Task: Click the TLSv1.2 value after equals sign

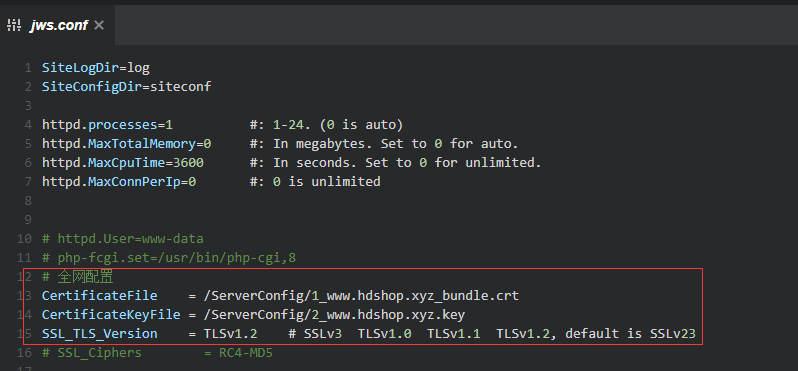Action: pyautogui.click(x=230, y=334)
